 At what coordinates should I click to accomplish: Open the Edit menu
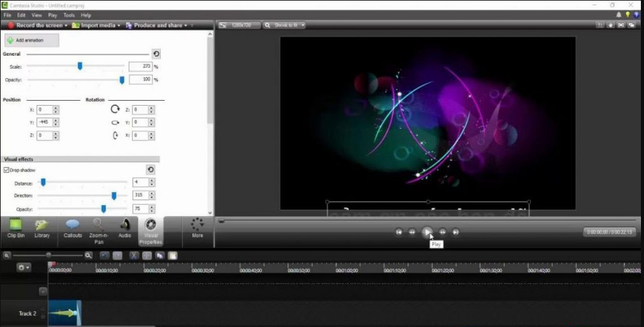21,15
